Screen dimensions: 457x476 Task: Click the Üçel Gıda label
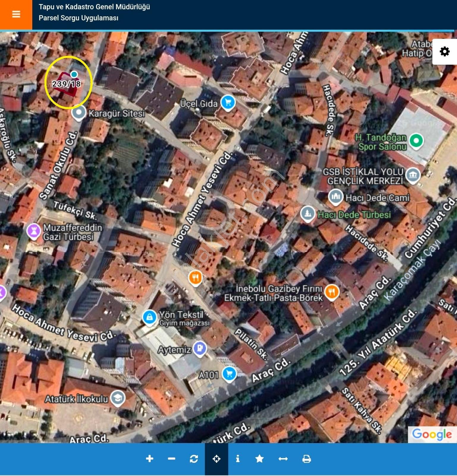point(199,104)
